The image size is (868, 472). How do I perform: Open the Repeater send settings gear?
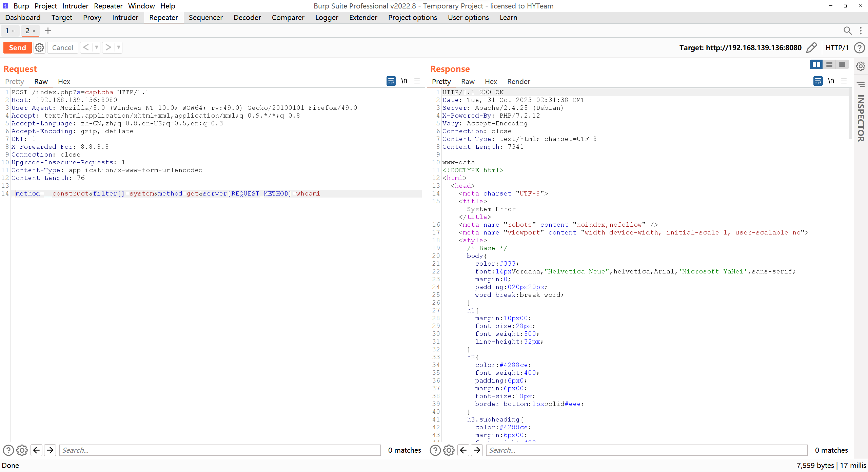click(40, 48)
